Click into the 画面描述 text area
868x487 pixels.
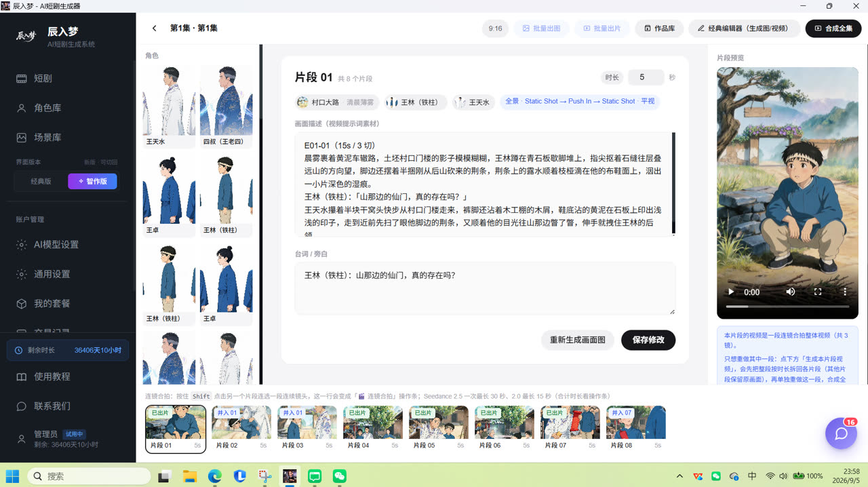pyautogui.click(x=485, y=184)
